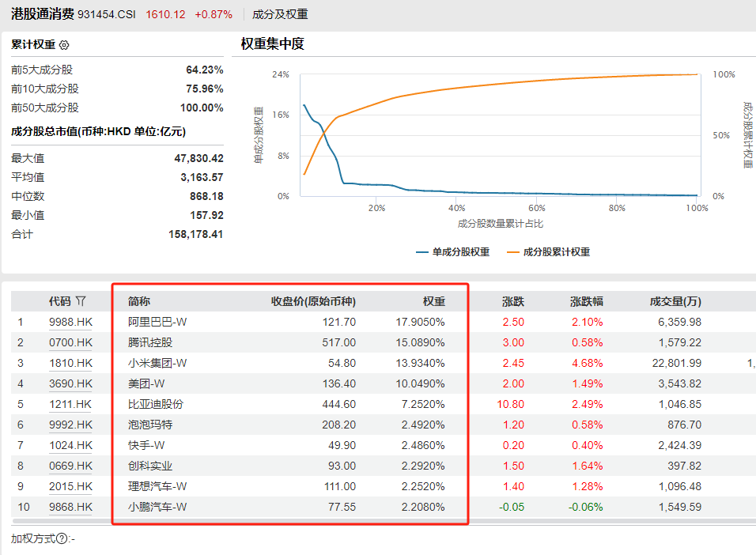Toggle the 成分股累计权重 legend series

tap(548, 251)
